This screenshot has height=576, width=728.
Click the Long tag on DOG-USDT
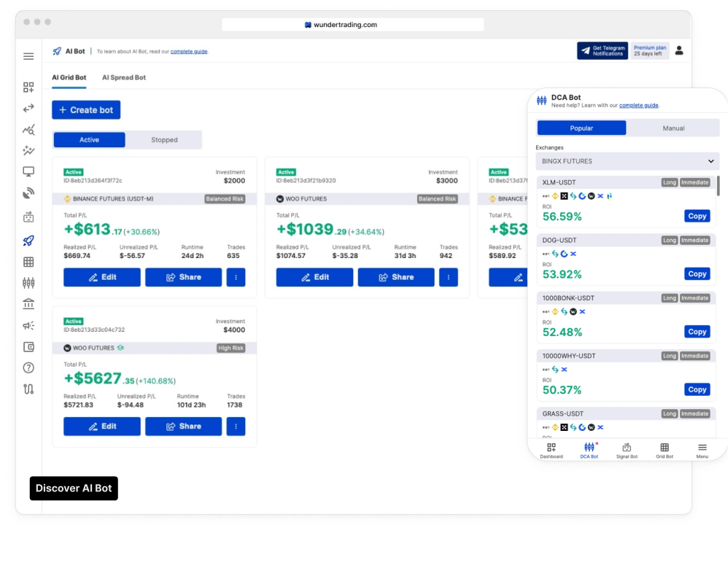pos(670,240)
